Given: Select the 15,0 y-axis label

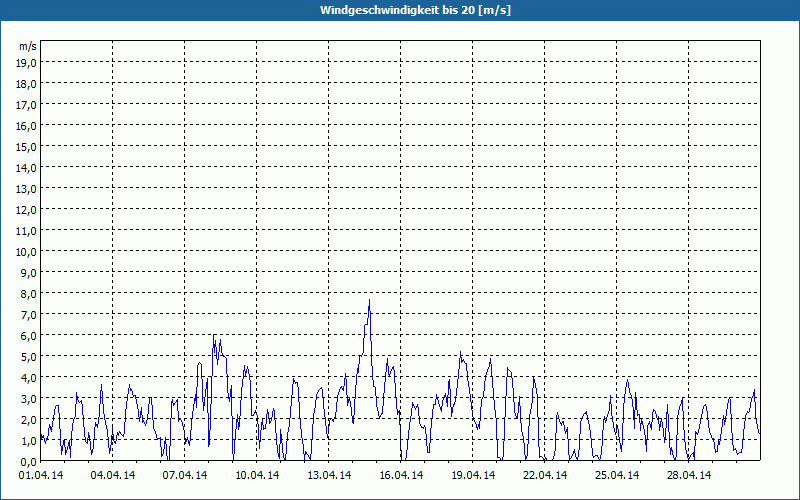Looking at the screenshot, I should pyautogui.click(x=26, y=146).
